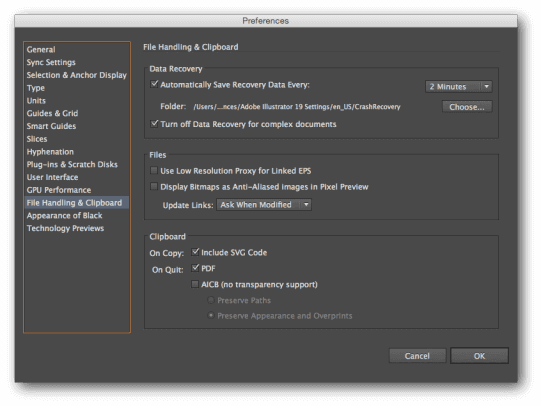Viewport: 541px width, 406px height.
Task: Select File Handling & Clipboard category
Action: coord(77,202)
